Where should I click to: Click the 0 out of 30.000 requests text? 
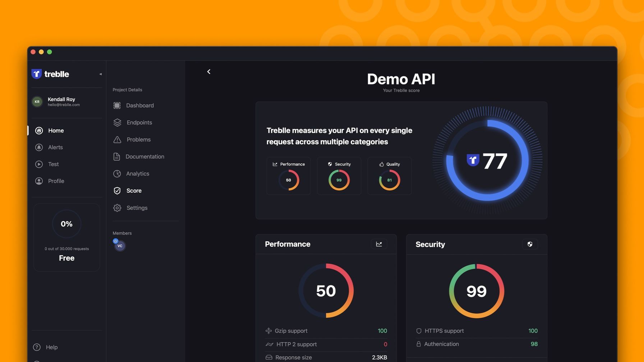[66, 249]
